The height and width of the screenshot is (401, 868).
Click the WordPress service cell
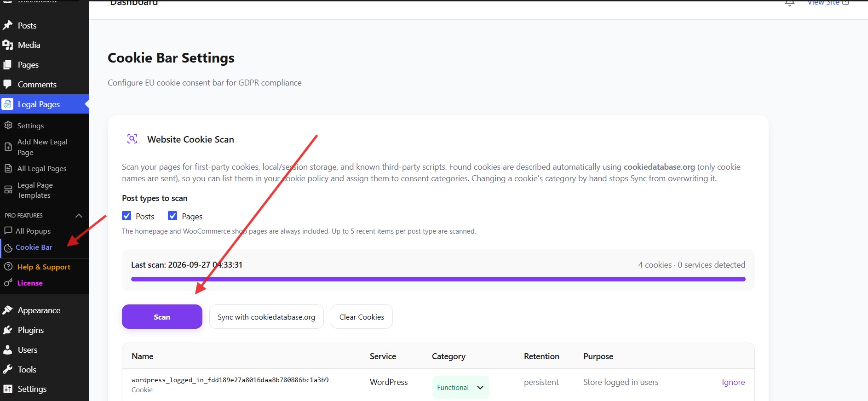click(389, 382)
